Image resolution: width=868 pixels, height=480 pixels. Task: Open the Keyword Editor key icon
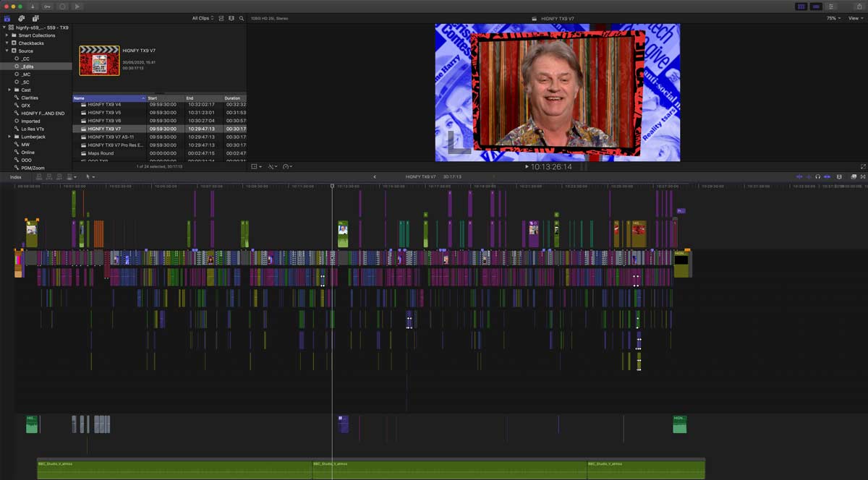[48, 7]
